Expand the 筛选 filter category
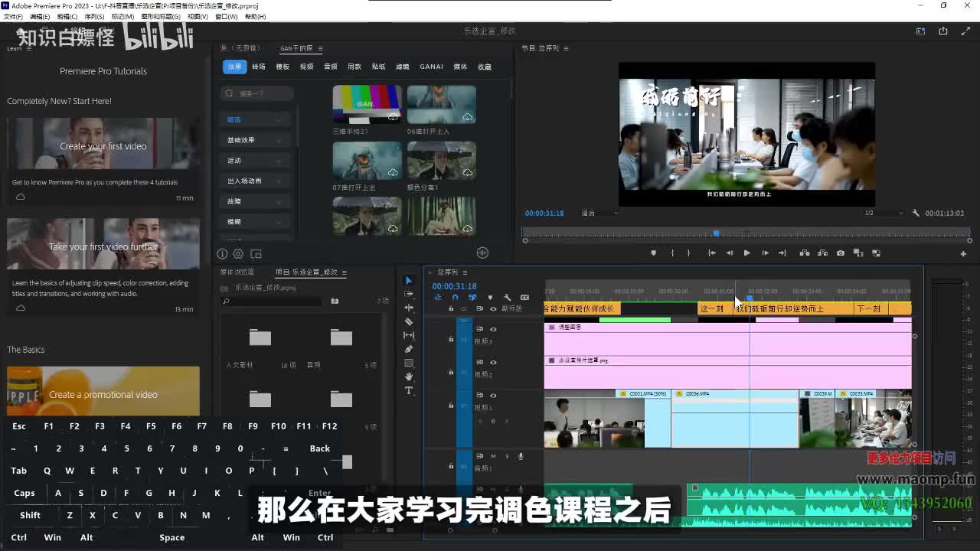Image resolution: width=980 pixels, height=551 pixels. 256,119
